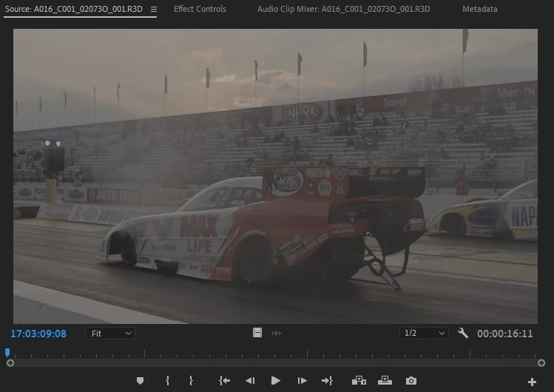This screenshot has width=554, height=392.
Task: Step forward one frame
Action: tap(302, 381)
